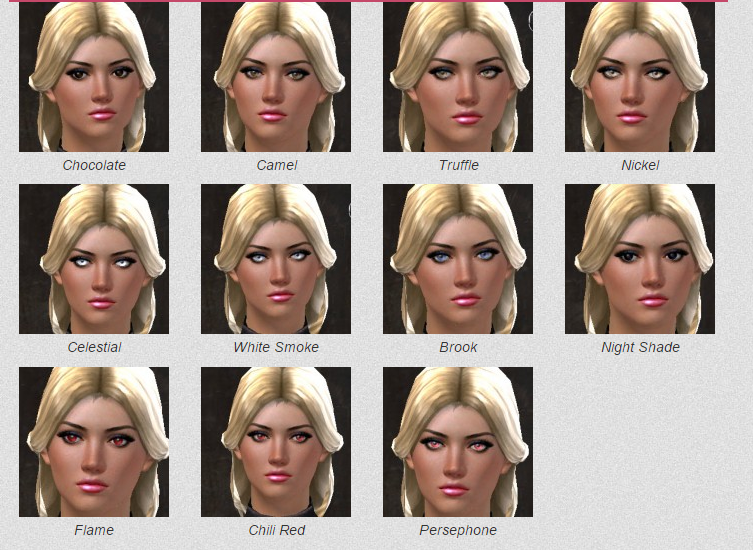Viewport: 753px width, 550px height.
Task: Click the "Camel" caption text
Action: (x=277, y=165)
